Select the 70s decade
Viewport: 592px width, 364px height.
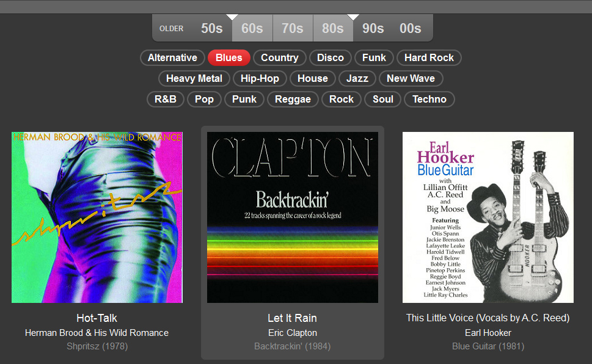point(293,28)
